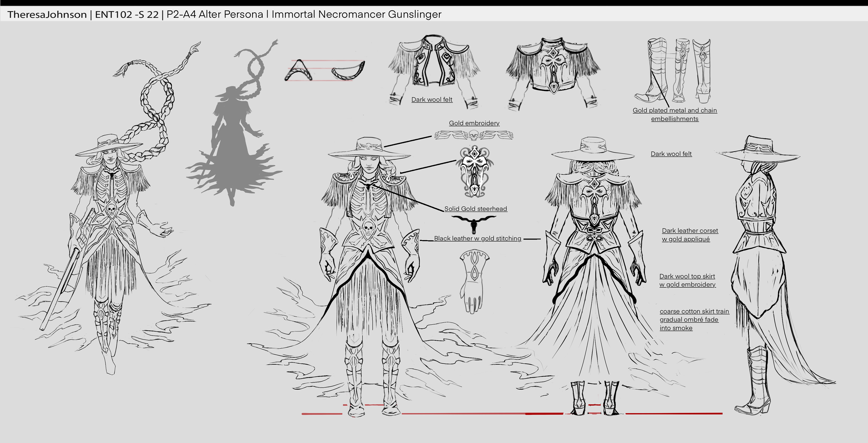The image size is (868, 443).
Task: Click the title text 'Immortal Necromancer Gunslinger'
Action: tap(356, 14)
